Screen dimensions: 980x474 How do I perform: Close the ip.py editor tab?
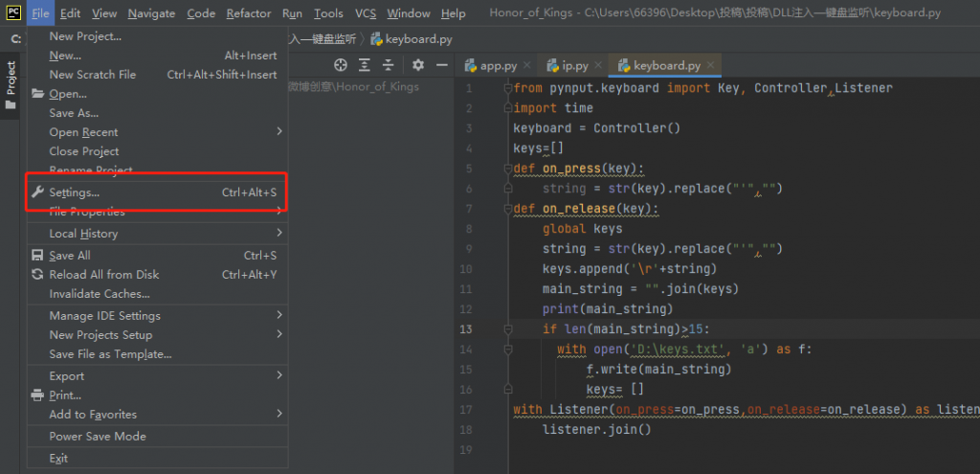pyautogui.click(x=599, y=66)
